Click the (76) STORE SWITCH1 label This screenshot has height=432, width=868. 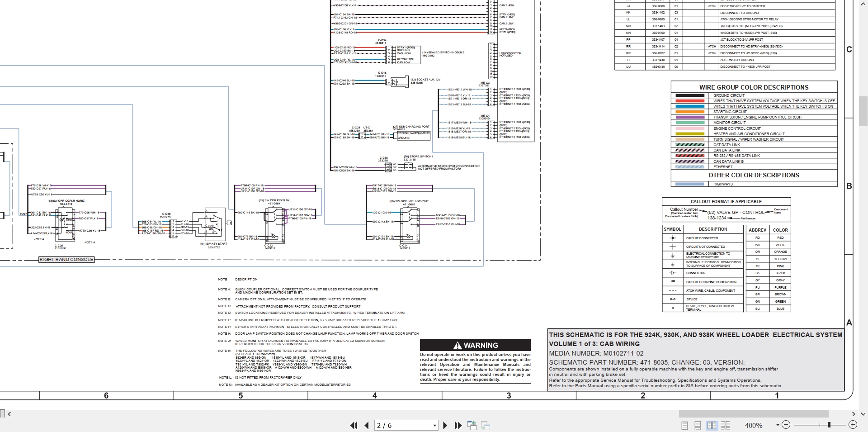click(418, 157)
